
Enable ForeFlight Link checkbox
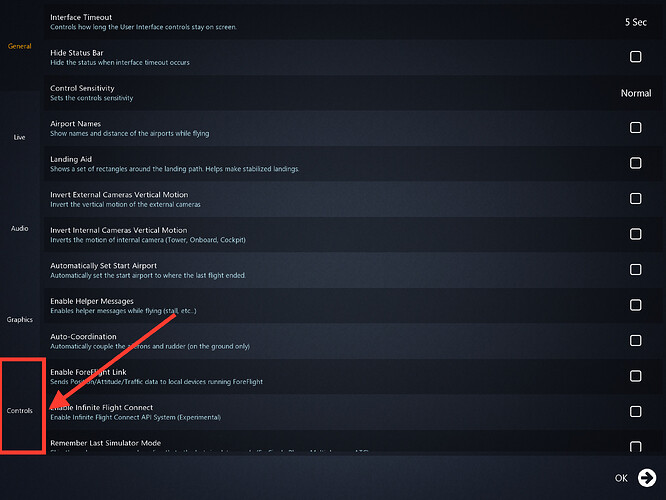pyautogui.click(x=635, y=376)
